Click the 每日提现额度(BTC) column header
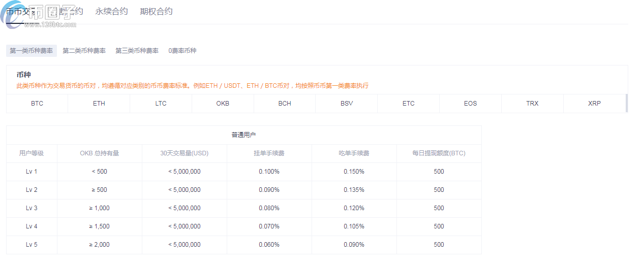The height and width of the screenshot is (266, 644). pyautogui.click(x=439, y=153)
